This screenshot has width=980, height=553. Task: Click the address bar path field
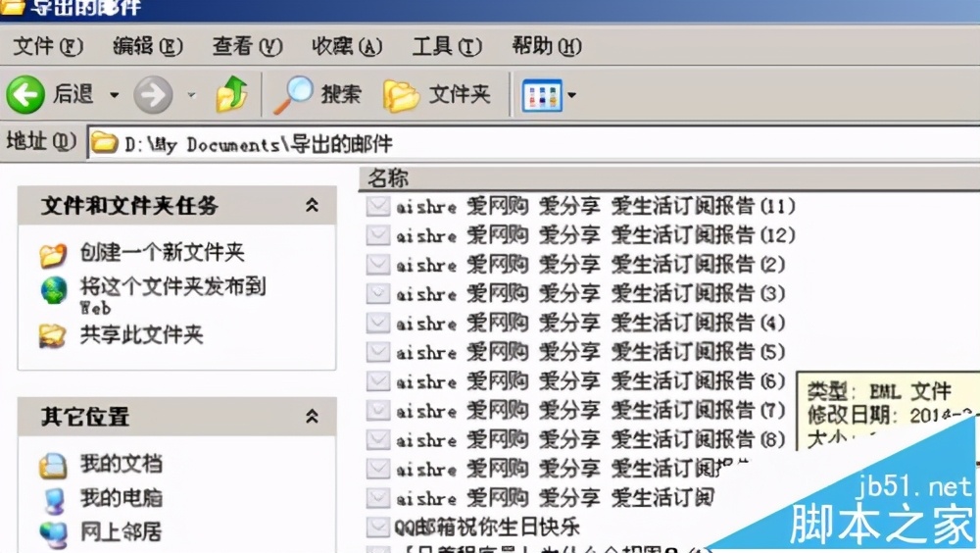[x=534, y=144]
